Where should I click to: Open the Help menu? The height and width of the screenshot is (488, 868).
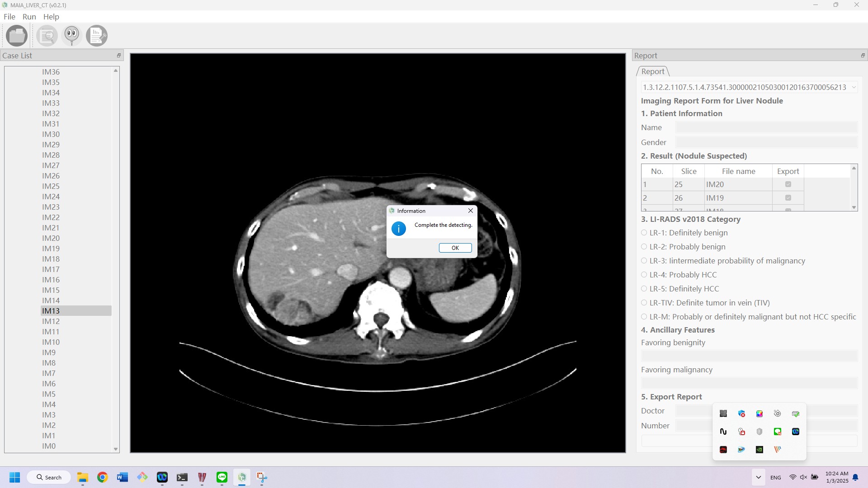(x=51, y=17)
